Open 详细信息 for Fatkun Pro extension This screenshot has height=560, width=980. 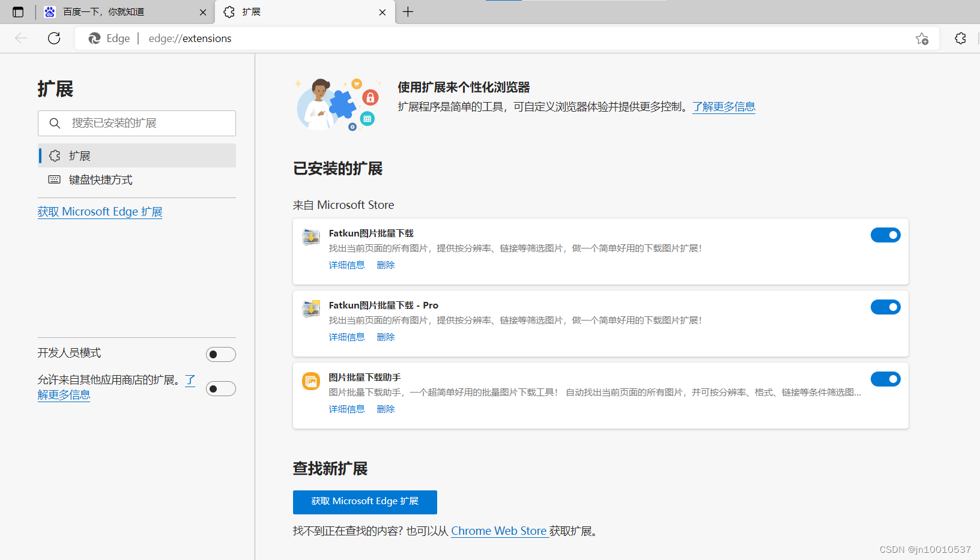pos(346,337)
